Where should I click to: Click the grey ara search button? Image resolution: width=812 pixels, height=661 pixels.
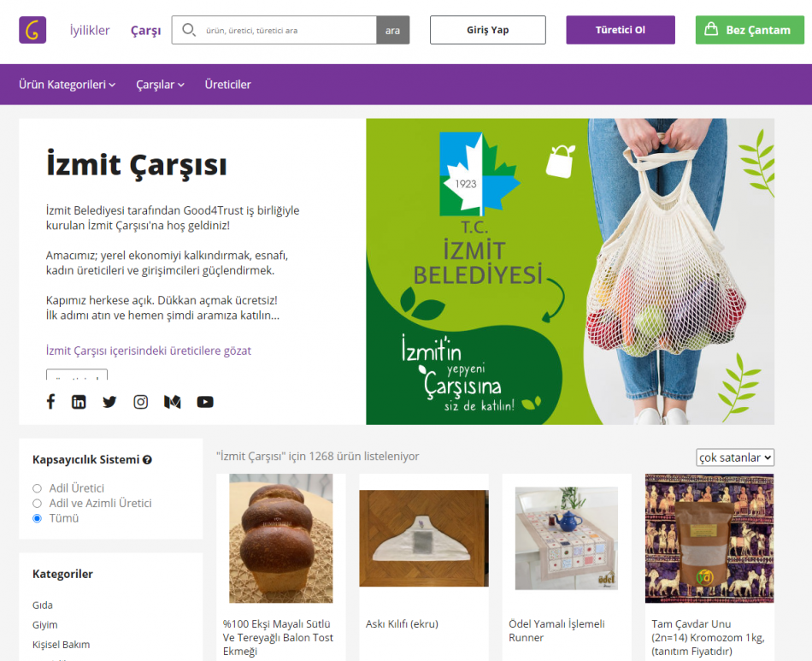coord(392,30)
